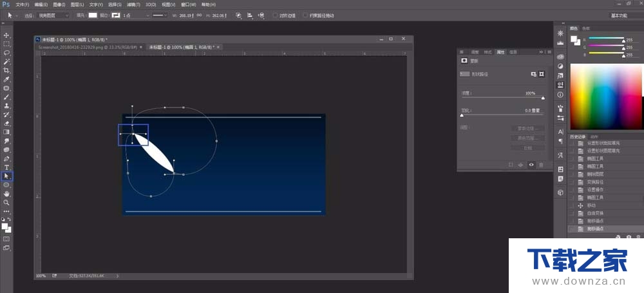
Task: Select the Pen tool
Action: (6, 158)
